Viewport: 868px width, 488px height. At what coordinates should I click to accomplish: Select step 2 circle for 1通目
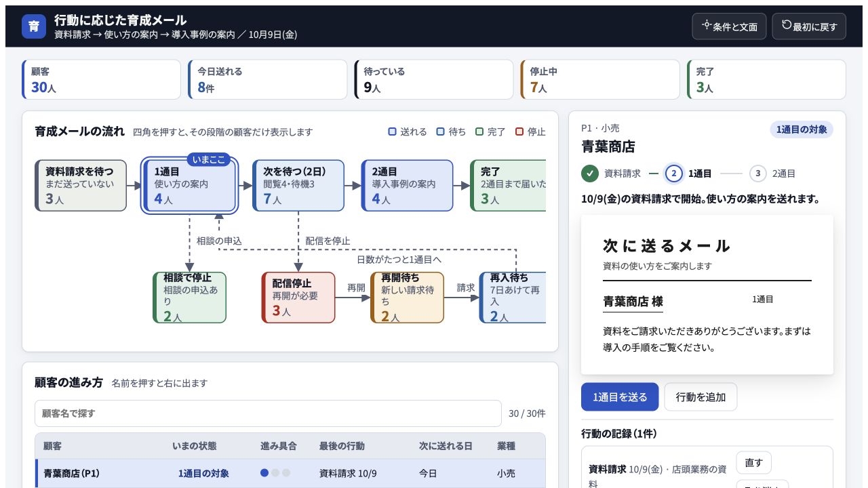[x=674, y=174]
